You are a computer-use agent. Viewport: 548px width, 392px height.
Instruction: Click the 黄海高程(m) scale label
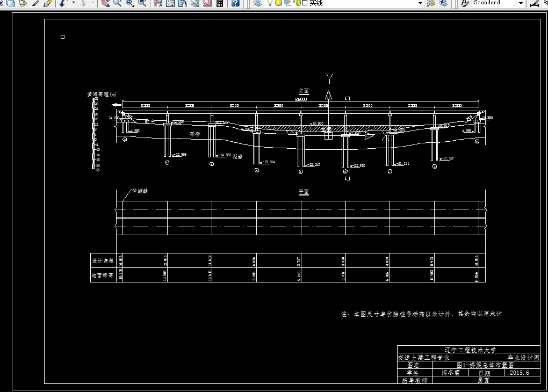(102, 95)
